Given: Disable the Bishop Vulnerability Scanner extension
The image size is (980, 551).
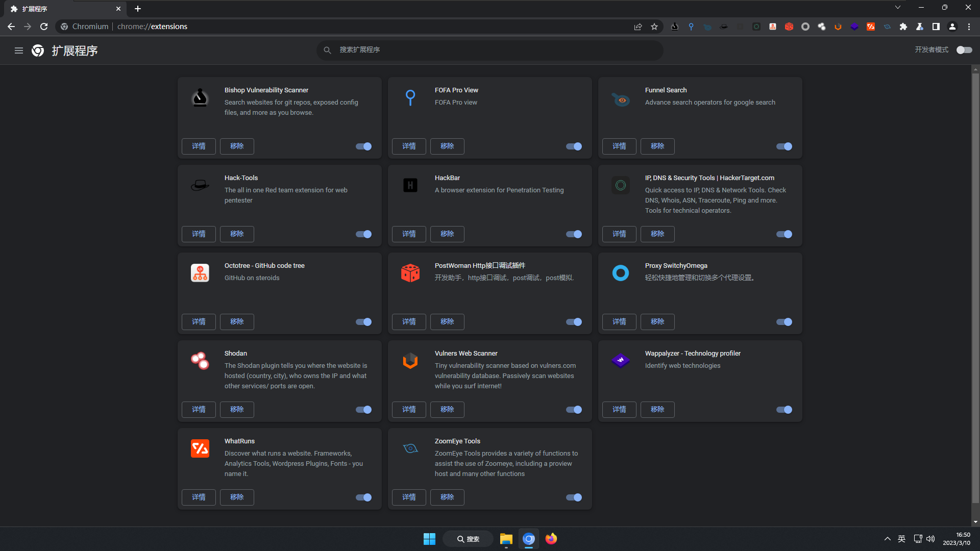Looking at the screenshot, I should click(x=363, y=146).
